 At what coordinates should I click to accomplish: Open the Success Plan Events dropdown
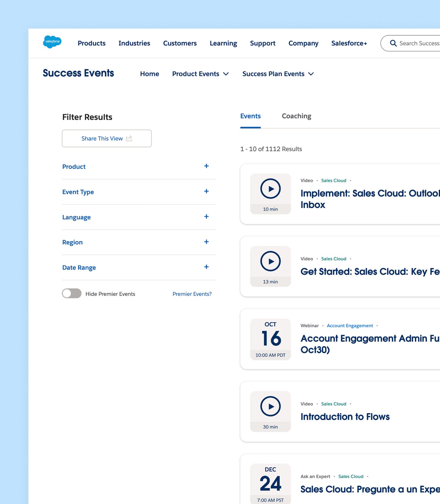(278, 74)
